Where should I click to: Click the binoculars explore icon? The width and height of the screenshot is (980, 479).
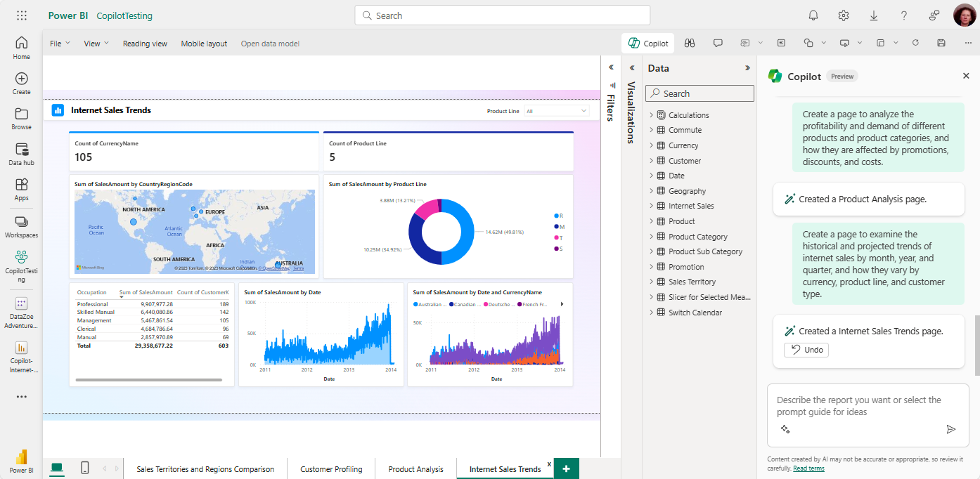(690, 44)
